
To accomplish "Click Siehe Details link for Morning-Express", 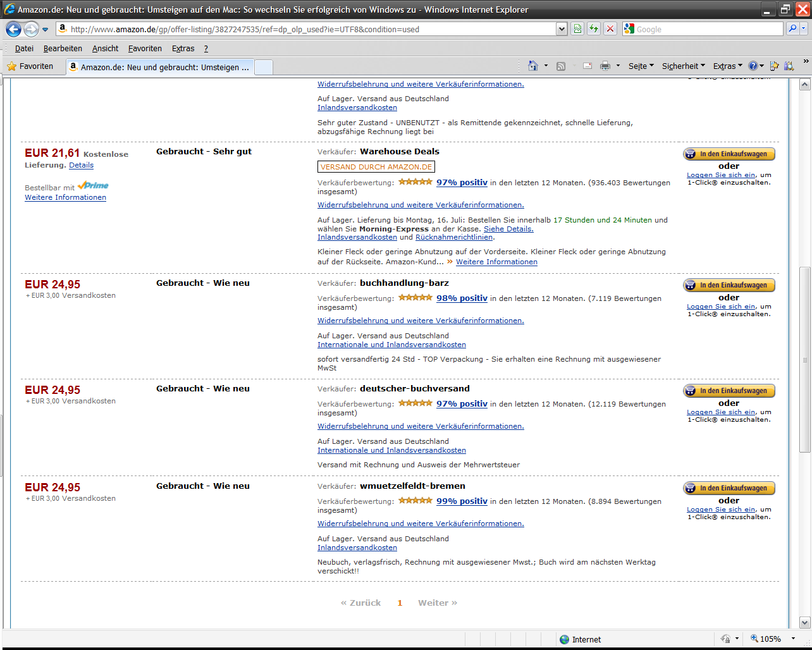I will (x=508, y=229).
